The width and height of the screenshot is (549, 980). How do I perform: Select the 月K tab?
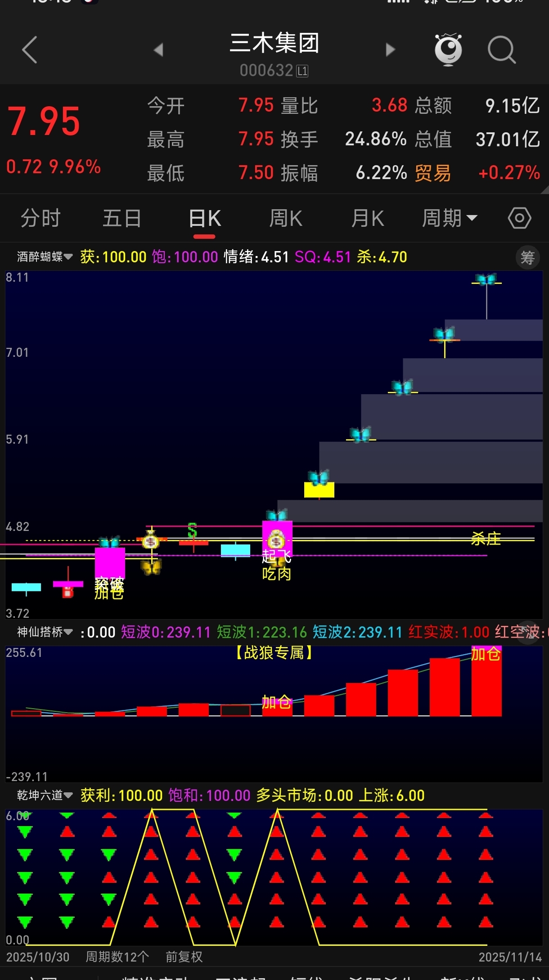click(368, 218)
